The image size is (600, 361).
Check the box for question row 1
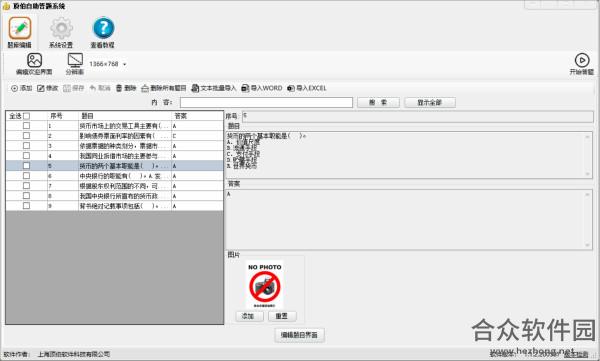[x=26, y=126]
